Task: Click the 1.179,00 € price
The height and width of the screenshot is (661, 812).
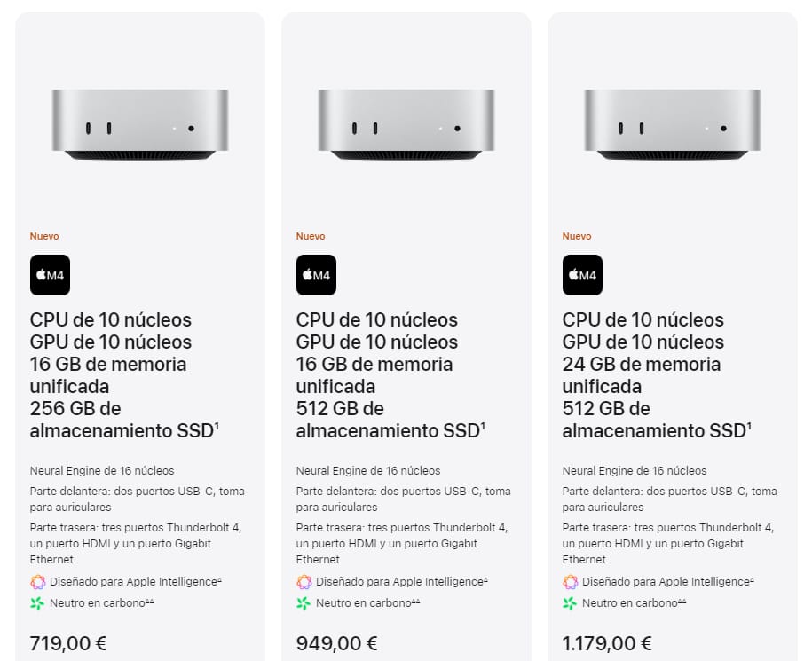Action: 607,643
